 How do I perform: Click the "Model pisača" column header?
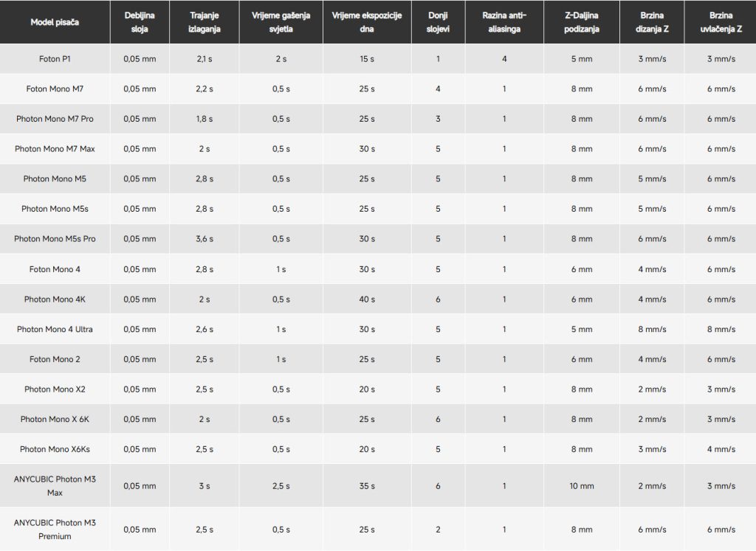55,22
